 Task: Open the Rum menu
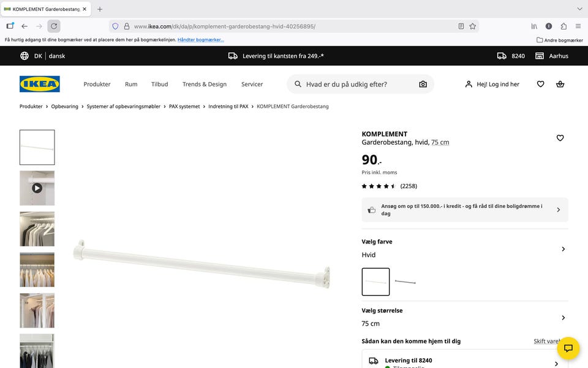coord(131,84)
